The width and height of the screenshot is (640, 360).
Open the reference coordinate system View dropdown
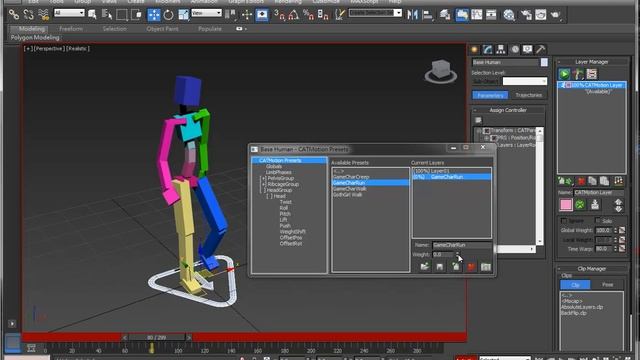pos(207,13)
